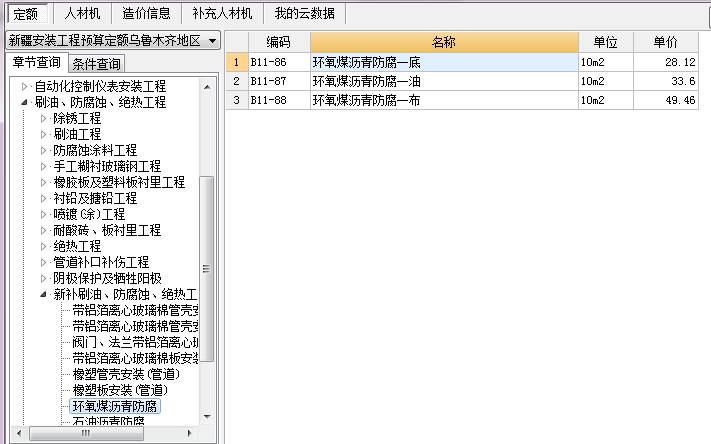Click the 名称 column header
This screenshot has width=711, height=444.
444,42
